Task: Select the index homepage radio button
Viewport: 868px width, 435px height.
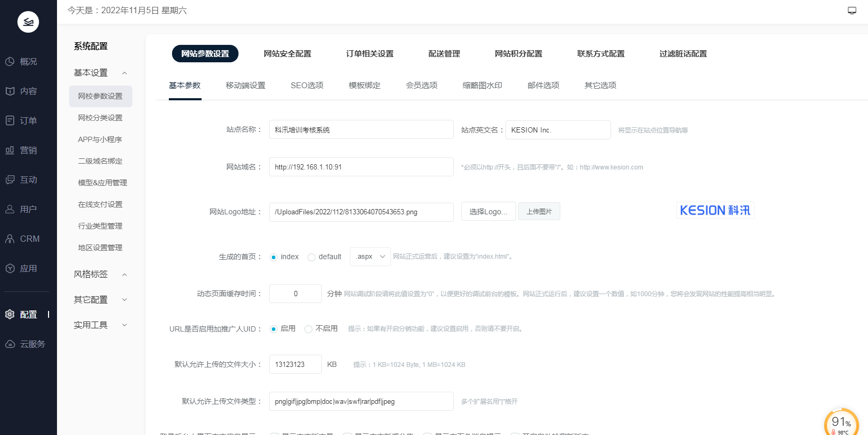Action: (x=273, y=257)
